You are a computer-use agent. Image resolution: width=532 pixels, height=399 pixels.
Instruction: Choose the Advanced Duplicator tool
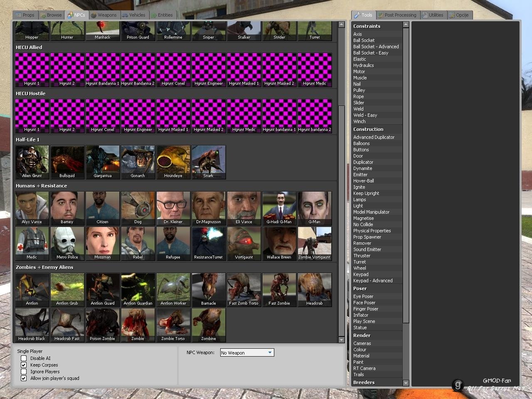377,137
